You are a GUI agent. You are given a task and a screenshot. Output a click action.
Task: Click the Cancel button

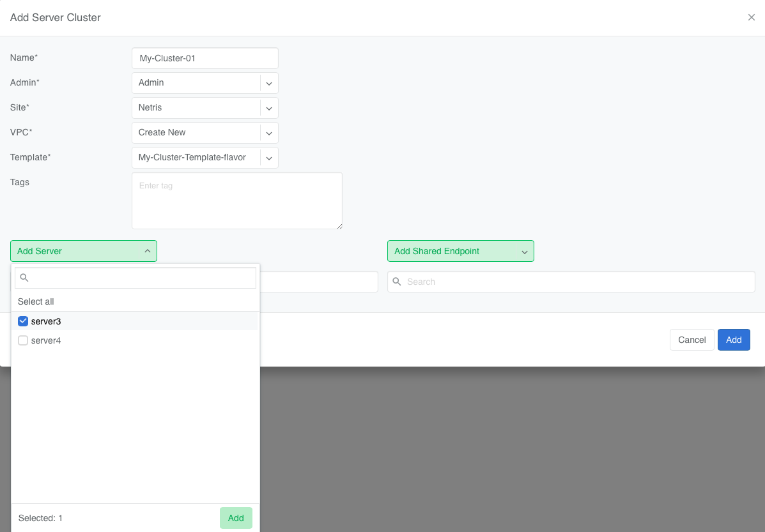692,340
